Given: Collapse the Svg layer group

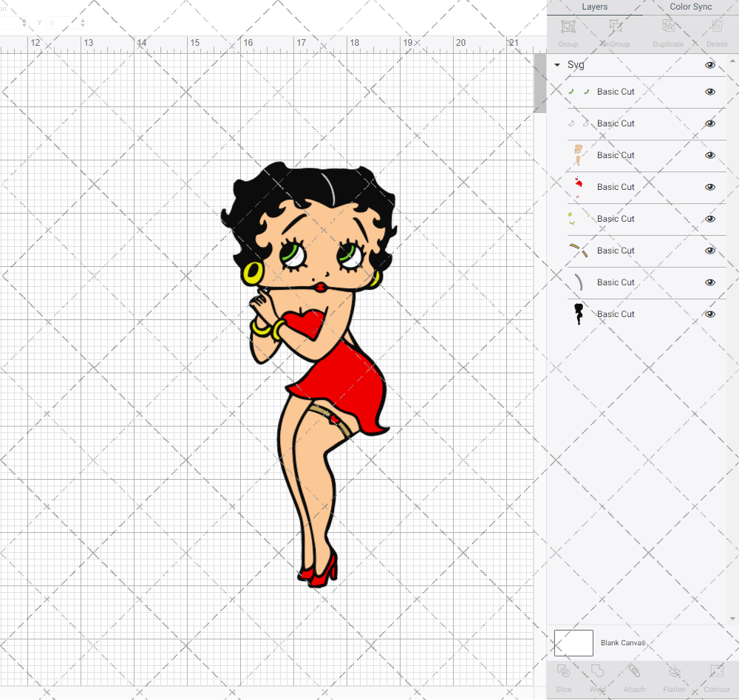Looking at the screenshot, I should click(x=557, y=65).
